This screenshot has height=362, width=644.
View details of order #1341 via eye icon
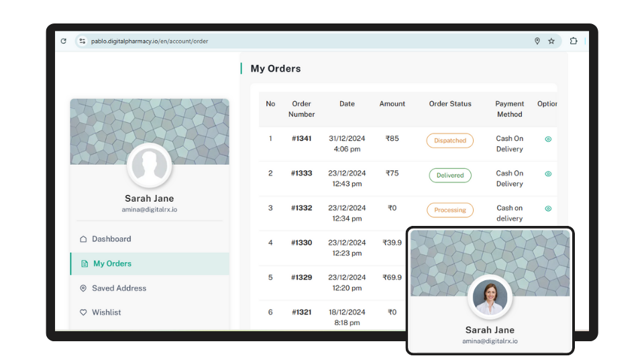pyautogui.click(x=548, y=139)
